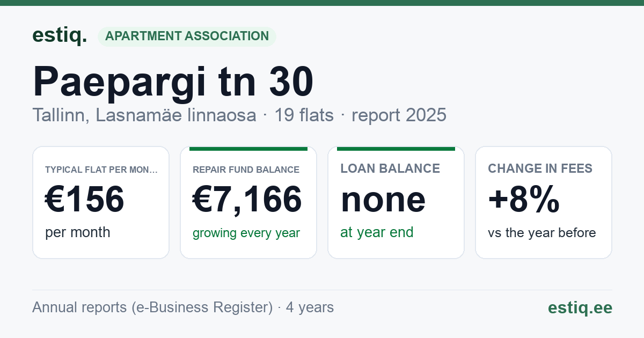
Task: Click the €7,166 value
Action: tap(247, 200)
